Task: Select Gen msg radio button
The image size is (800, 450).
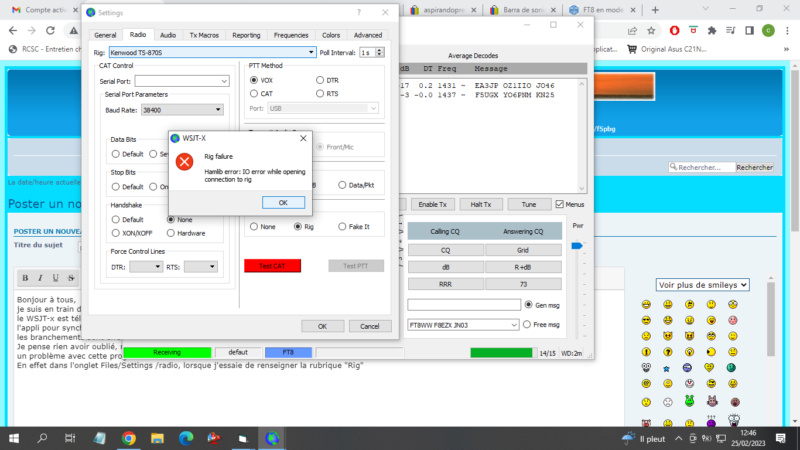Action: tap(529, 305)
